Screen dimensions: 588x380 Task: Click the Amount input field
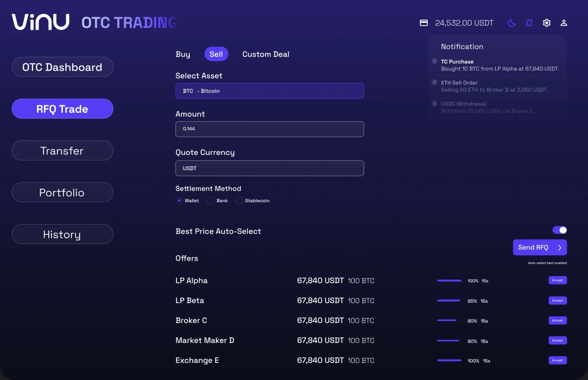269,129
